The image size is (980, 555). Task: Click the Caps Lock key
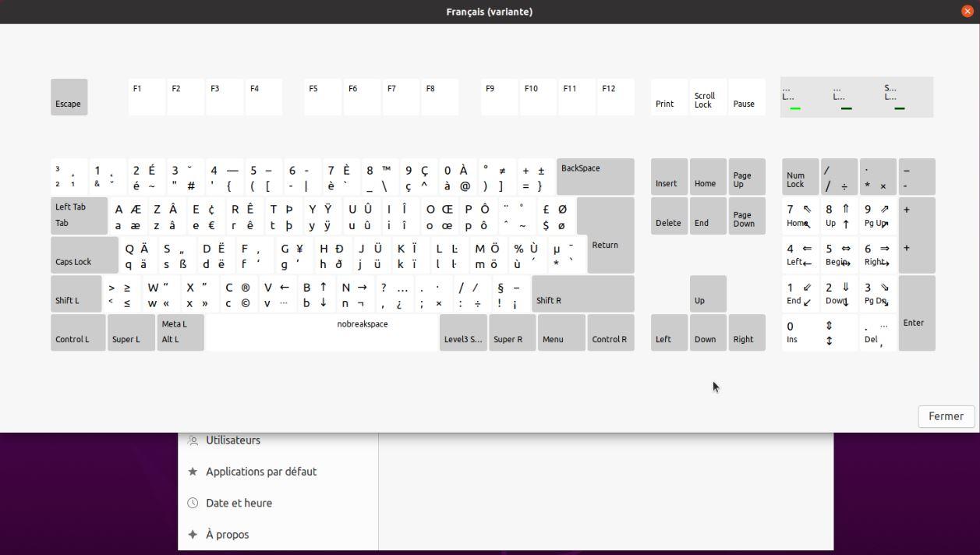84,255
